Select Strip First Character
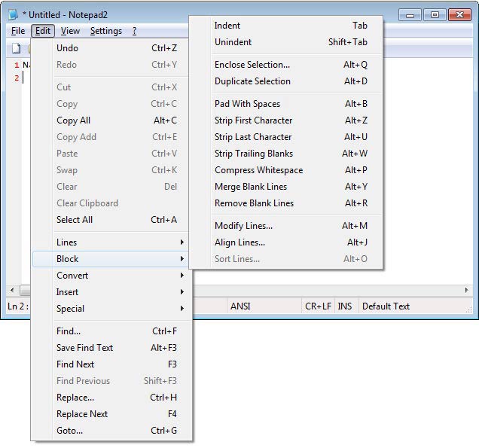Image resolution: width=479 pixels, height=448 pixels. tap(285, 120)
